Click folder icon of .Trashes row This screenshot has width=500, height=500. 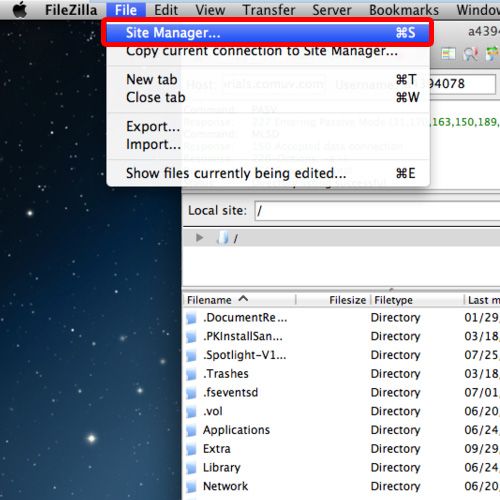[x=192, y=374]
